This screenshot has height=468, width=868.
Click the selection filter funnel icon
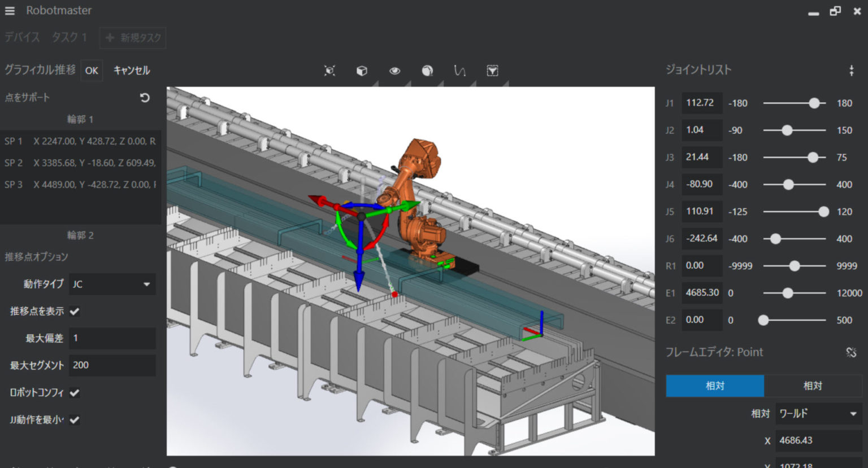492,71
